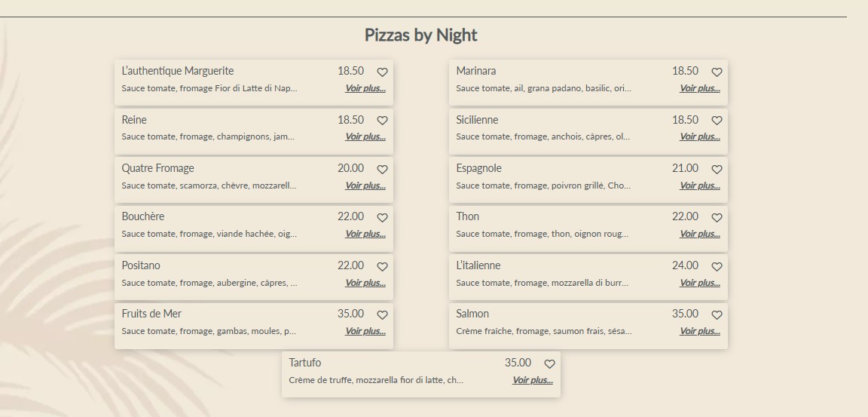Click heart icon for Marinara pizza

[x=717, y=72]
